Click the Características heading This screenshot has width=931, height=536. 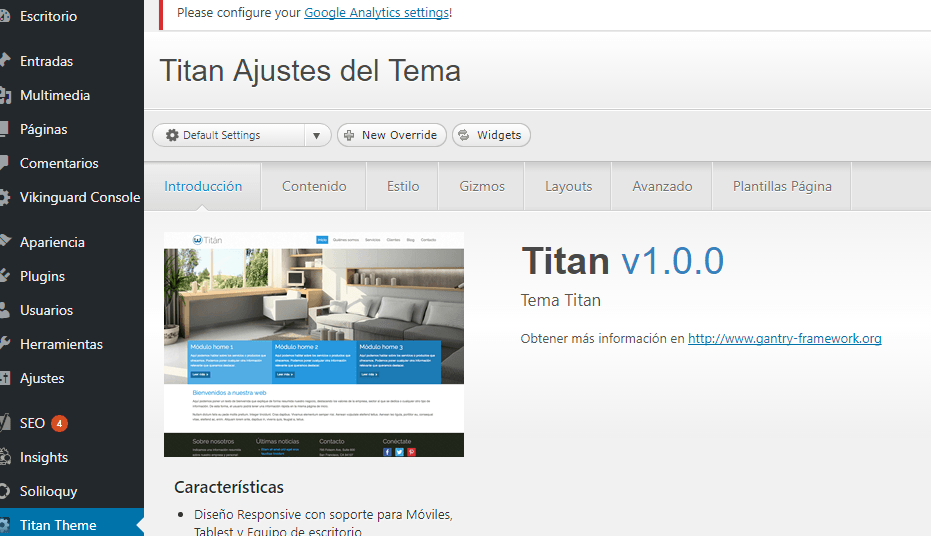[x=229, y=487]
